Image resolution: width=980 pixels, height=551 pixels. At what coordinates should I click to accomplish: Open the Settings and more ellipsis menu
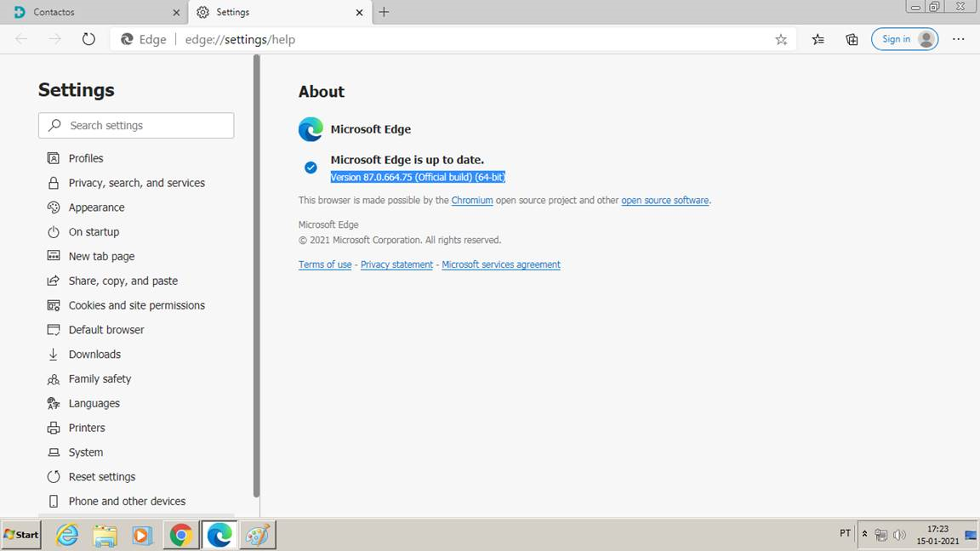pos(958,39)
